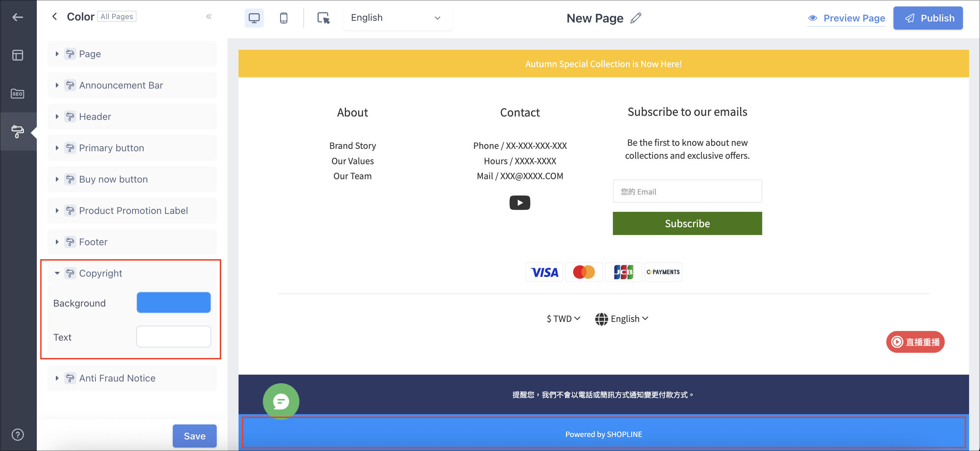Open the layout sections sidebar icon
The width and height of the screenshot is (980, 451).
click(x=17, y=55)
